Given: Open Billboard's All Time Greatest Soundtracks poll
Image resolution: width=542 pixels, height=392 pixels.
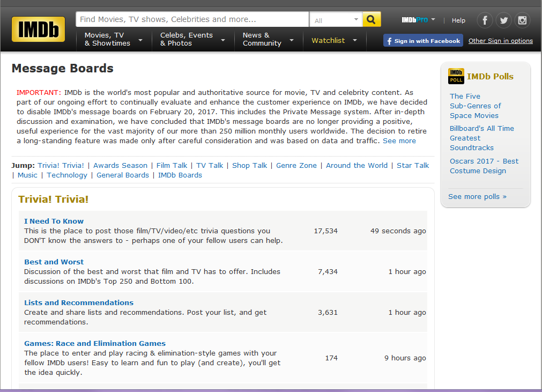Looking at the screenshot, I should pos(482,138).
